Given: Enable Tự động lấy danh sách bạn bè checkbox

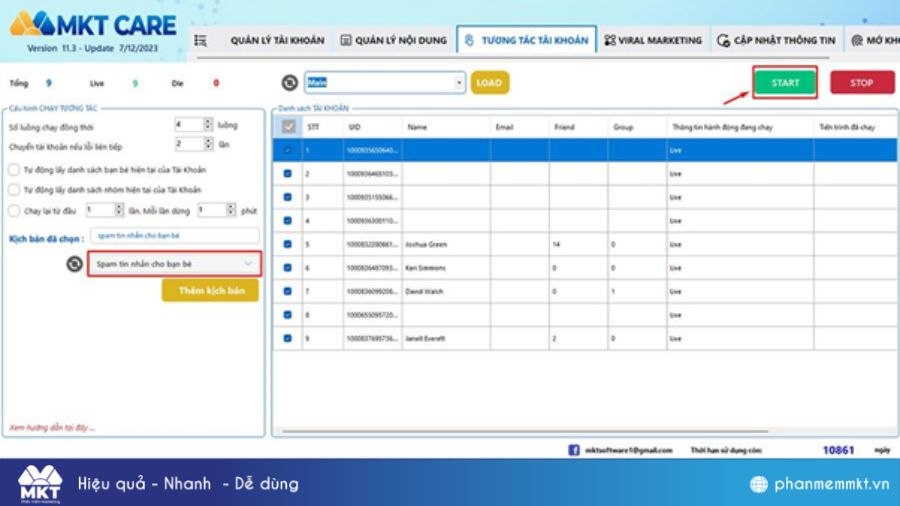Looking at the screenshot, I should point(14,170).
